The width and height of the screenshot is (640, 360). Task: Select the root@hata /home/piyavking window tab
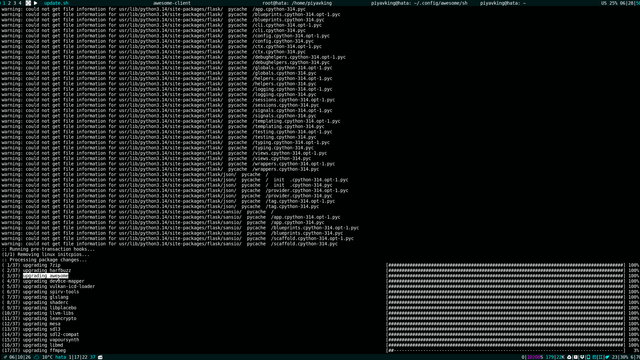point(297,3)
